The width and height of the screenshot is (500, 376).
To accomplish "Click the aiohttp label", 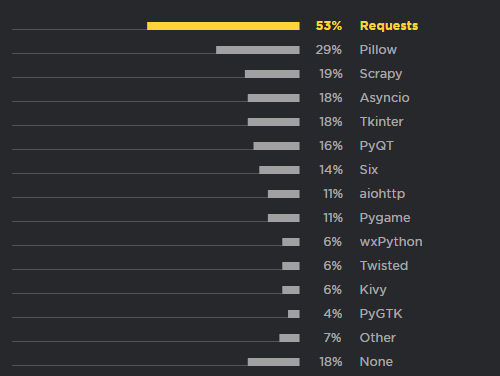I will pyautogui.click(x=382, y=194).
